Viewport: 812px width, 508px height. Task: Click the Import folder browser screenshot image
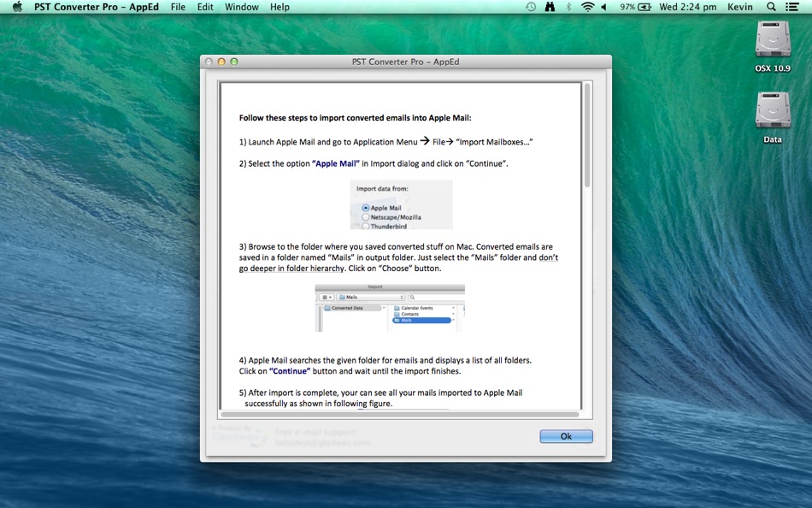pyautogui.click(x=390, y=308)
